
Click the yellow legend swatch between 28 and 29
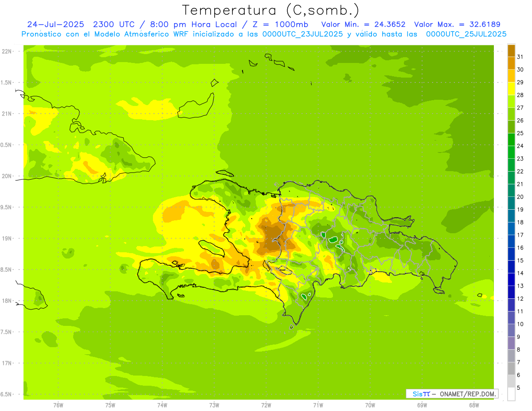[511, 89]
